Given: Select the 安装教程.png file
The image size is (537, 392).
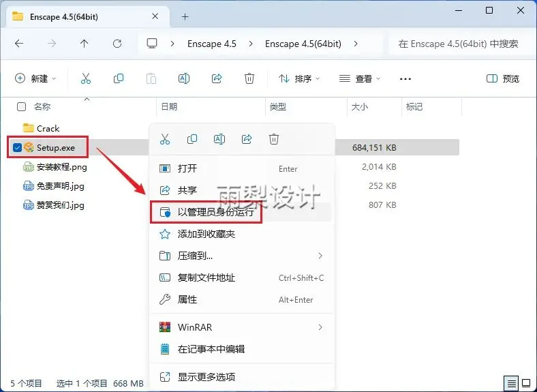Looking at the screenshot, I should click(61, 167).
